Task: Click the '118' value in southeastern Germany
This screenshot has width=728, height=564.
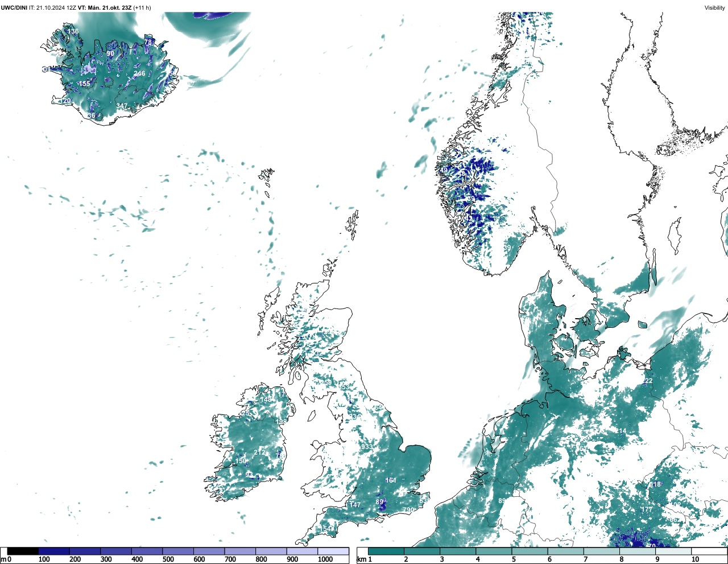Action: [655, 484]
